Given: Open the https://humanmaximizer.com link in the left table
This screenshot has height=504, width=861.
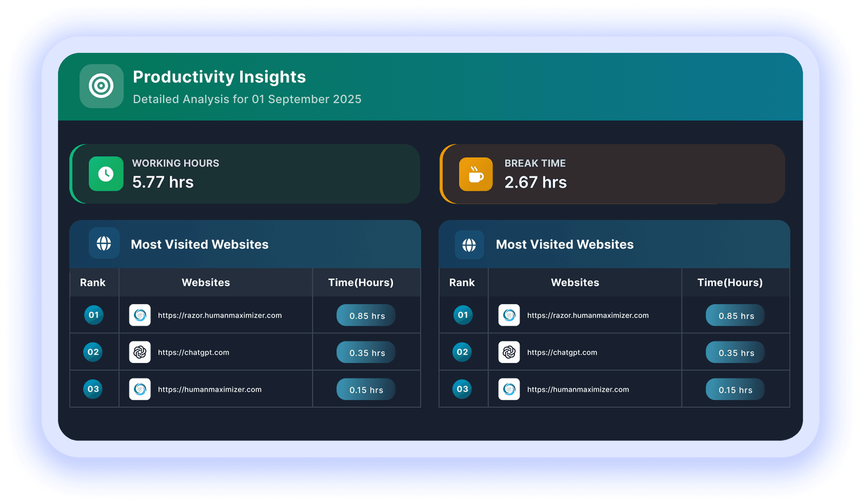Looking at the screenshot, I should click(209, 390).
